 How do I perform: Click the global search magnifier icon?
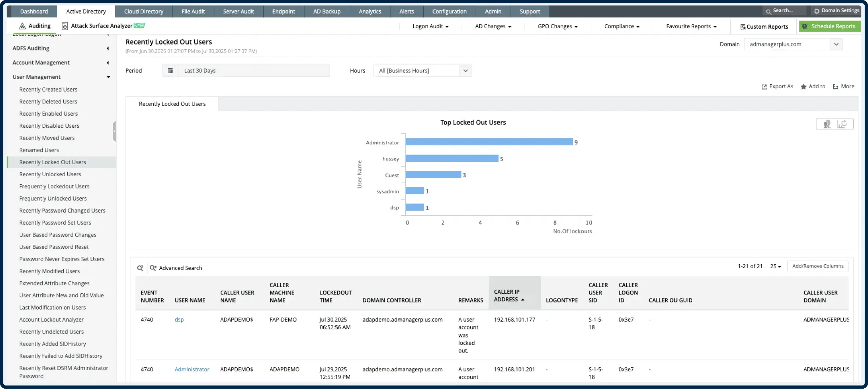point(769,11)
